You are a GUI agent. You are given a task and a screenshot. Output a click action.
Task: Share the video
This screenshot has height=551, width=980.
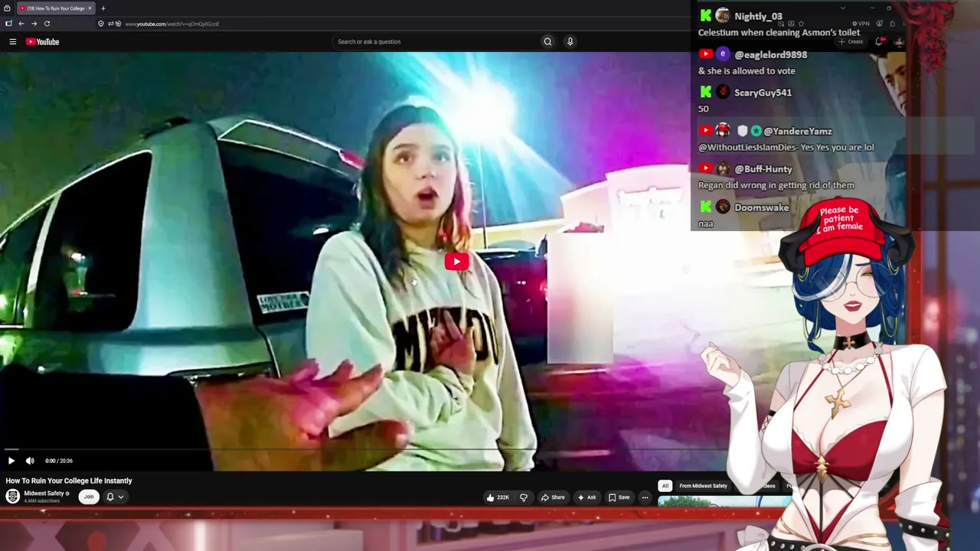553,497
